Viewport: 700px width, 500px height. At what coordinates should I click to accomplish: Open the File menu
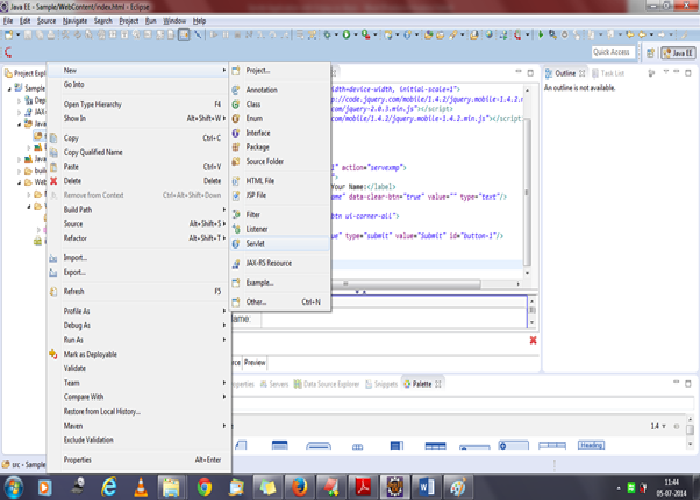point(8,21)
